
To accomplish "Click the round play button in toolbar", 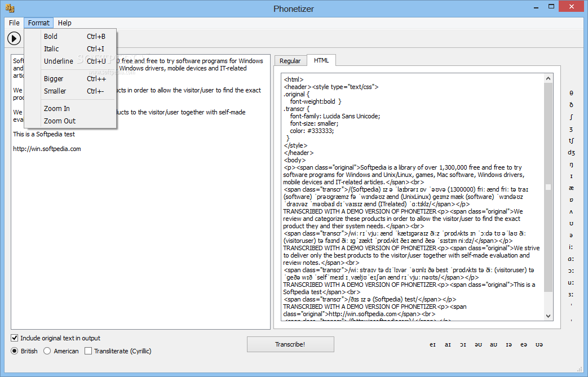I will click(x=14, y=38).
